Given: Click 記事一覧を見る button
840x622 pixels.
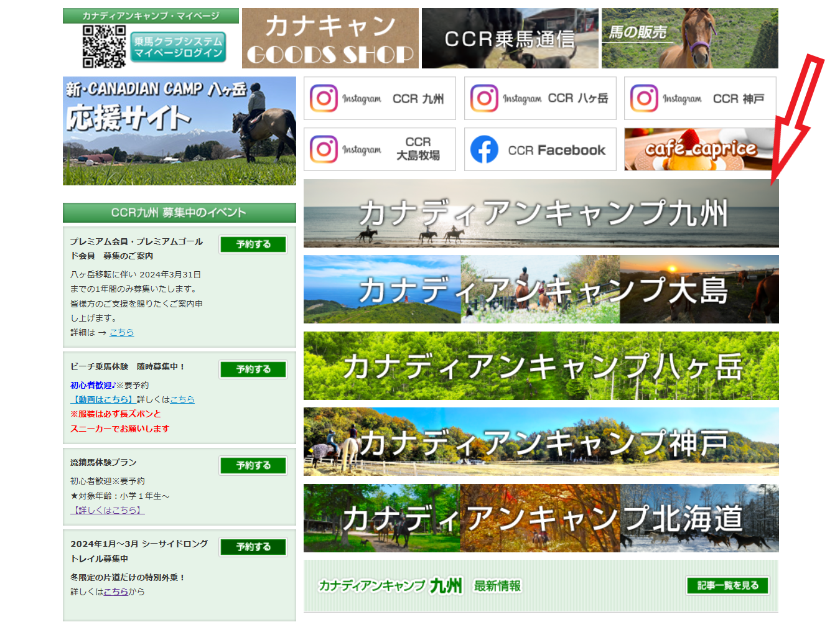Looking at the screenshot, I should point(727,585).
